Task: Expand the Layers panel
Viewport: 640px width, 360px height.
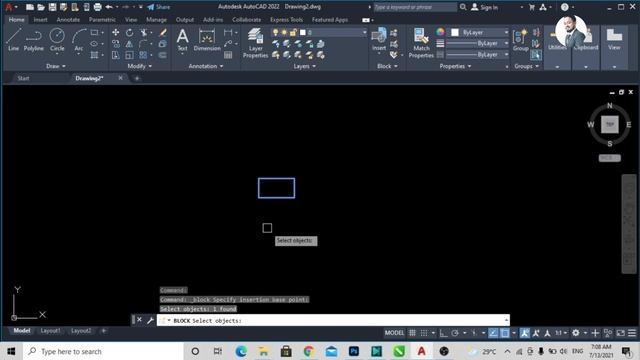Action: click(x=304, y=66)
